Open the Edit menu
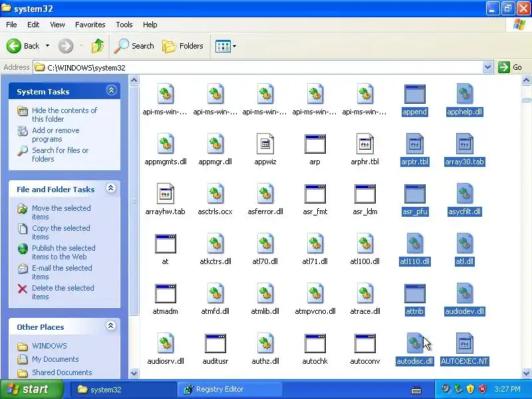Image resolution: width=532 pixels, height=399 pixels. click(33, 25)
